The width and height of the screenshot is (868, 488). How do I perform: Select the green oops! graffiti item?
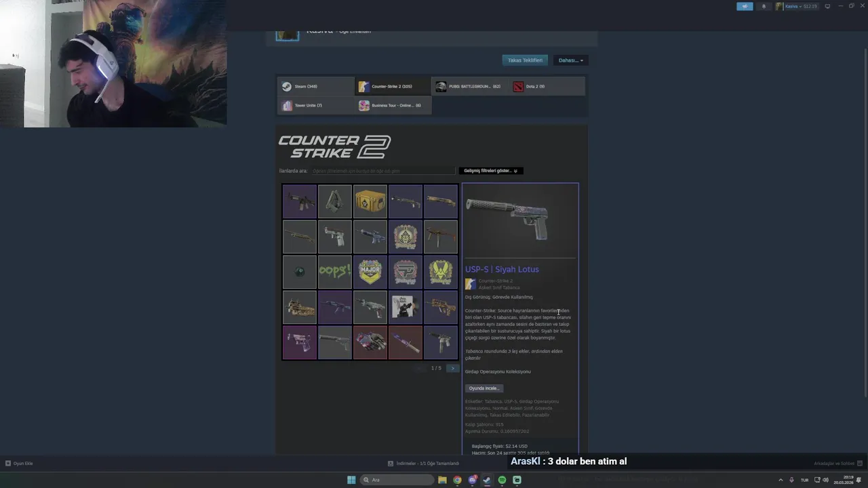coord(335,272)
